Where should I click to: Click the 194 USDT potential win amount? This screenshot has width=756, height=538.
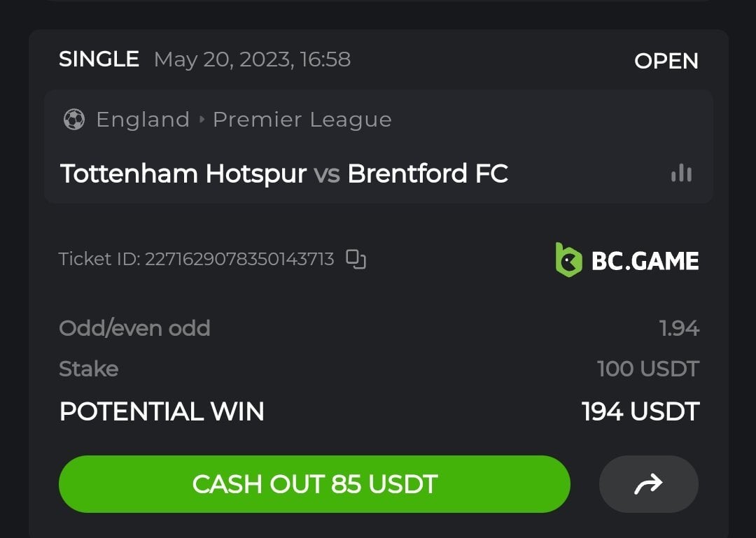pyautogui.click(x=640, y=411)
